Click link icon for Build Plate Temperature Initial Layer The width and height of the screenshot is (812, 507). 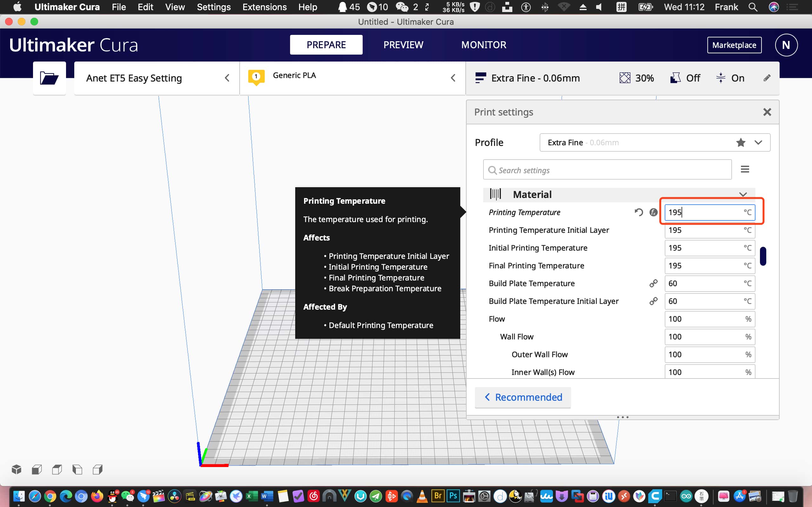(653, 301)
